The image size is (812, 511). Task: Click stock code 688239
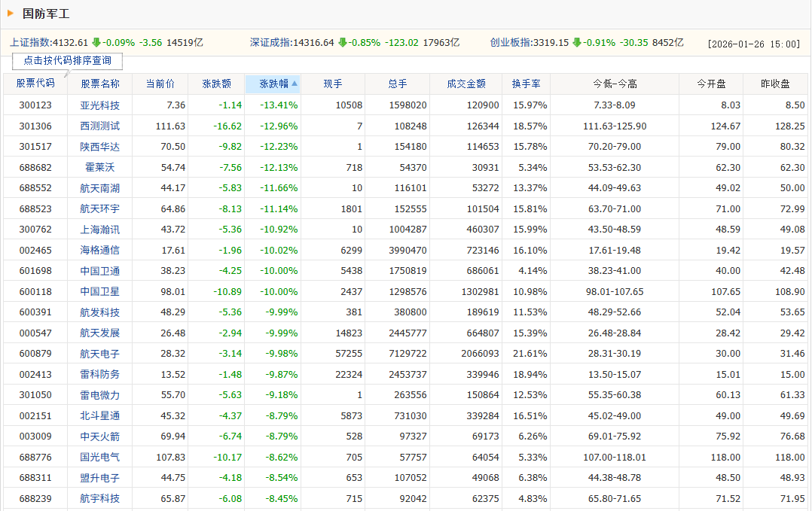[35, 498]
